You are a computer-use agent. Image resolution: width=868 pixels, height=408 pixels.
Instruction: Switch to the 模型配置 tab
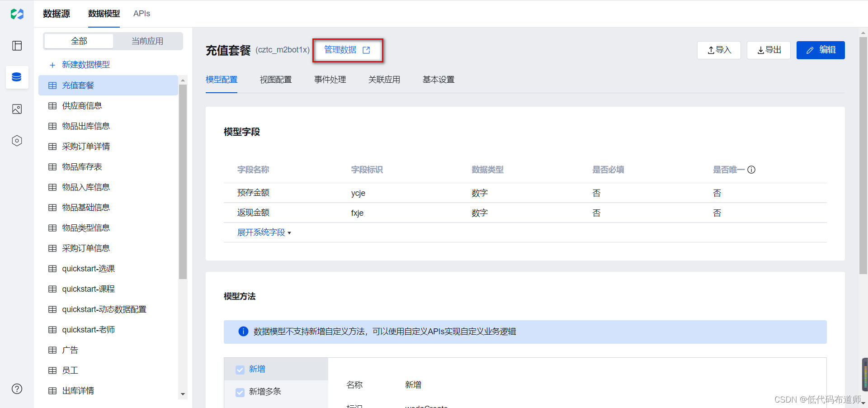[222, 80]
